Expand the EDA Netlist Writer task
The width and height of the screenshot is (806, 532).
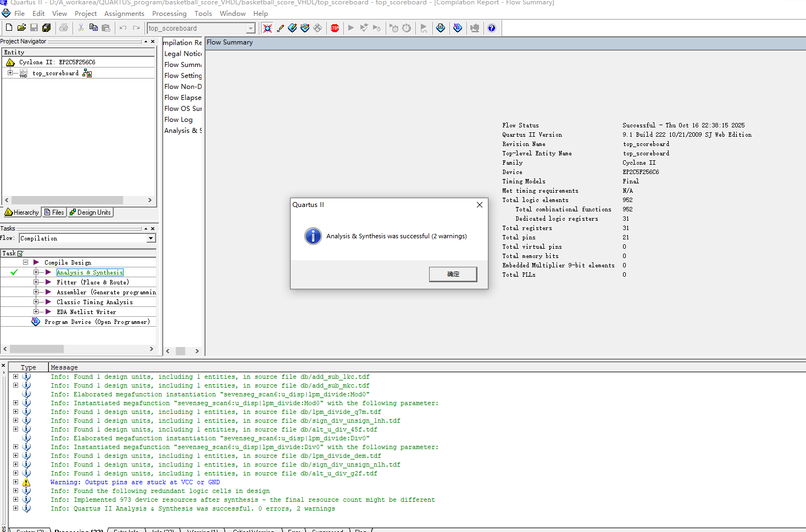36,311
